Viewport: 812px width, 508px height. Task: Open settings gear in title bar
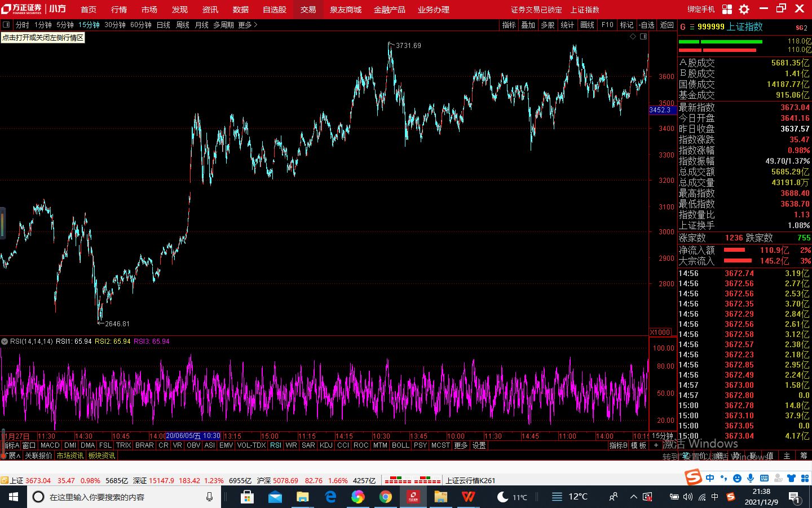pyautogui.click(x=744, y=9)
